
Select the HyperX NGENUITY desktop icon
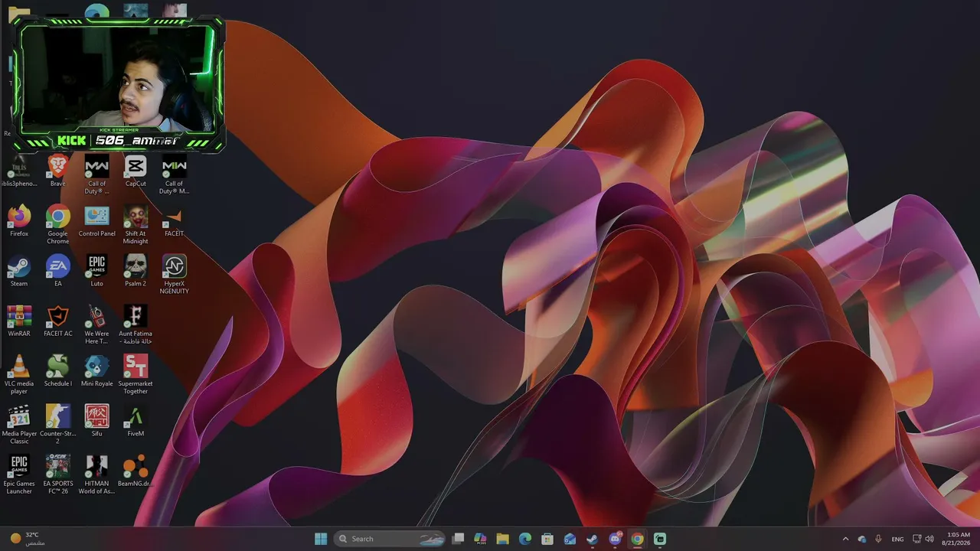174,266
